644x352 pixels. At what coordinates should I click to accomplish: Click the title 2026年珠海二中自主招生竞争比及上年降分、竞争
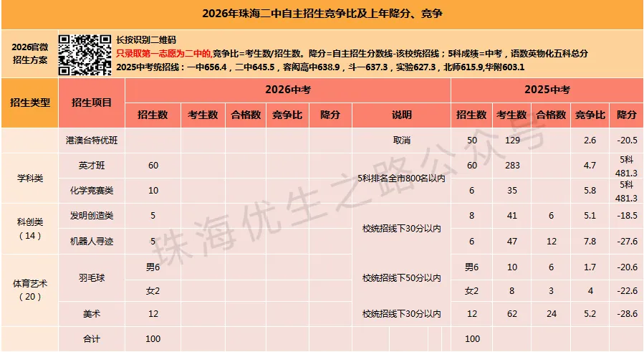(322, 14)
